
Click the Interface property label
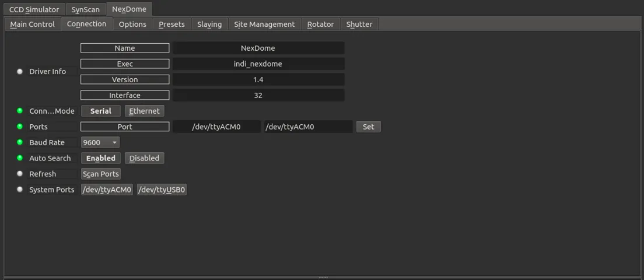click(x=125, y=95)
